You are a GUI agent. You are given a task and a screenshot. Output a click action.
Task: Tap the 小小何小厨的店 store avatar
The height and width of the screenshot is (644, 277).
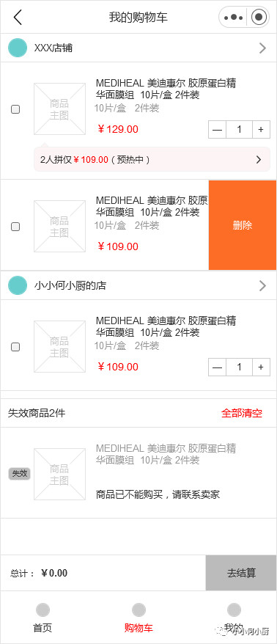[18, 285]
